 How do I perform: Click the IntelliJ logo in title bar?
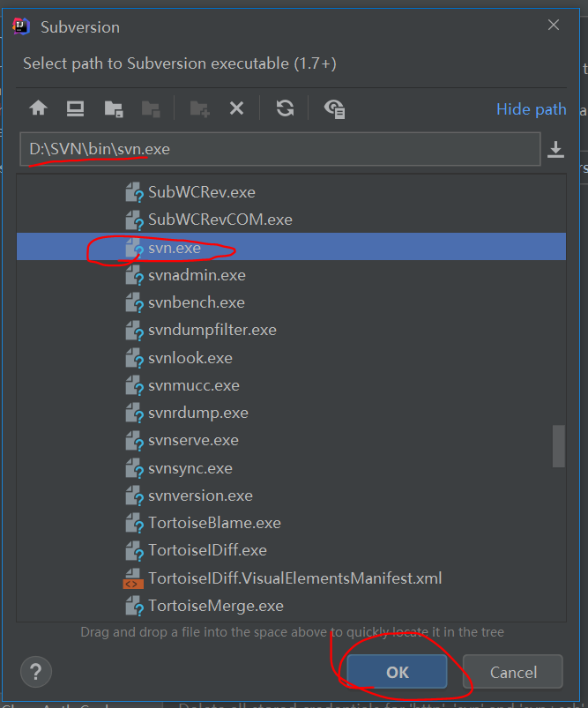pyautogui.click(x=21, y=26)
